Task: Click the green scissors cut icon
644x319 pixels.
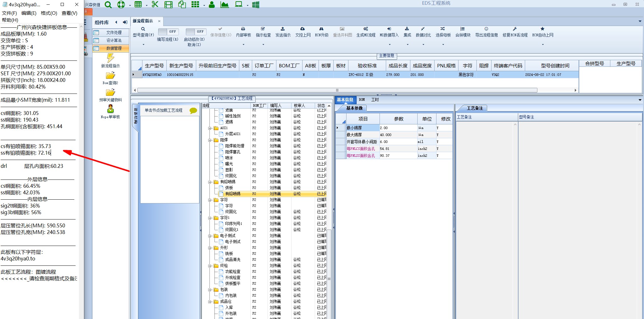Action: [x=155, y=4]
